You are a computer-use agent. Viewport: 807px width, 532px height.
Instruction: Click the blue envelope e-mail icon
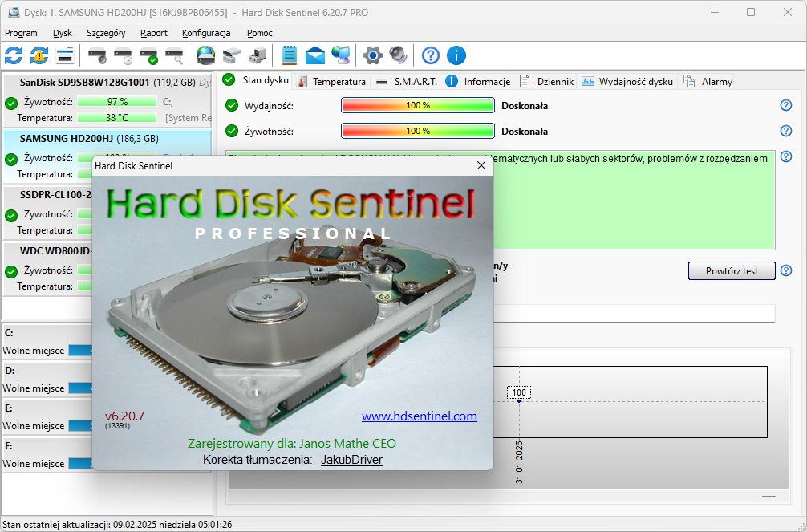tap(315, 55)
